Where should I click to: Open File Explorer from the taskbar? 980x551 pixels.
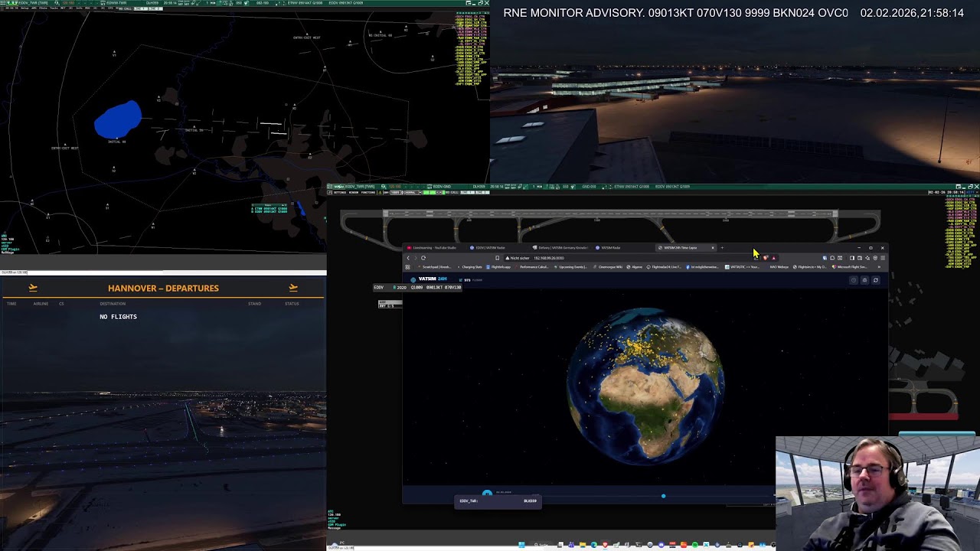point(583,545)
